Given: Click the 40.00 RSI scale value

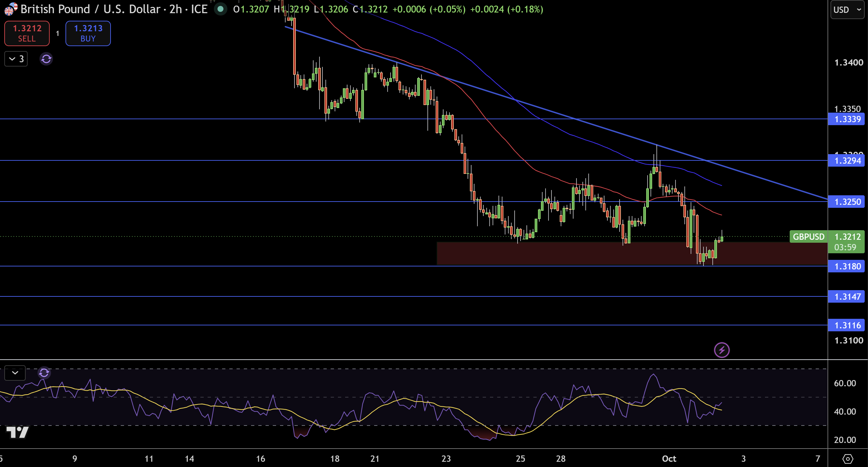Looking at the screenshot, I should [845, 411].
